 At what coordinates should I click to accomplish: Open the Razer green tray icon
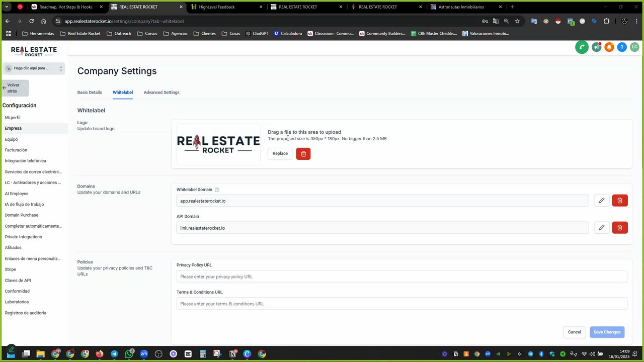563,354
